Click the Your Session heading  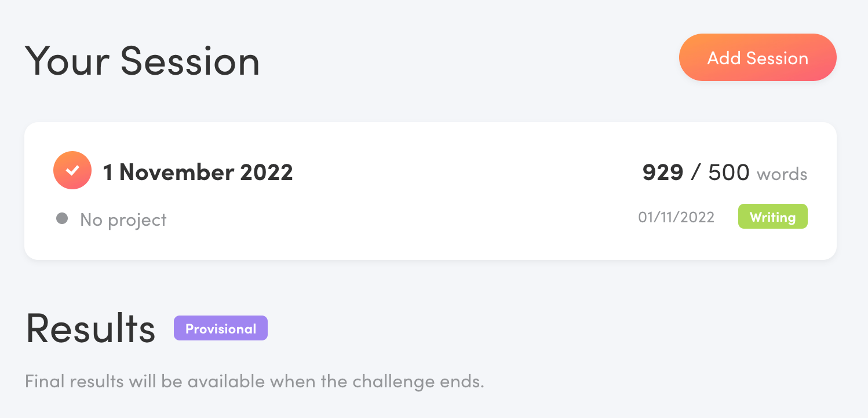[143, 60]
